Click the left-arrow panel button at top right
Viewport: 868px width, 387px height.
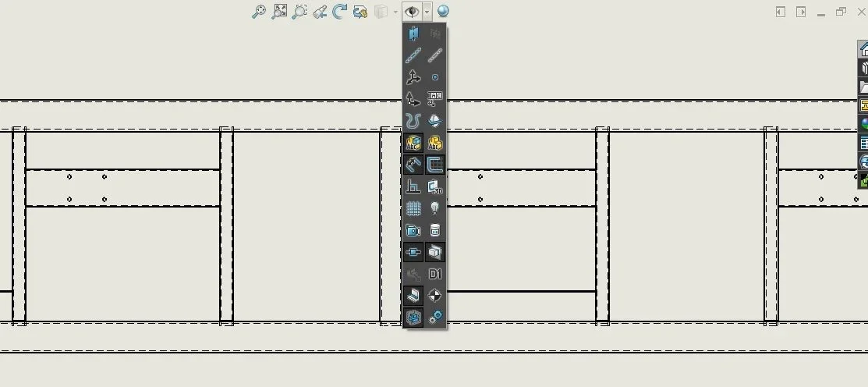(x=781, y=12)
